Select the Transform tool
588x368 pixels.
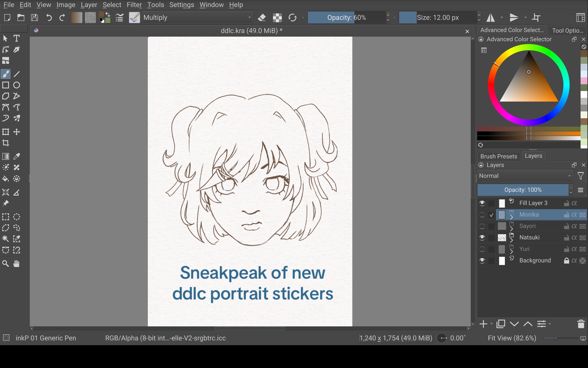coord(6,132)
